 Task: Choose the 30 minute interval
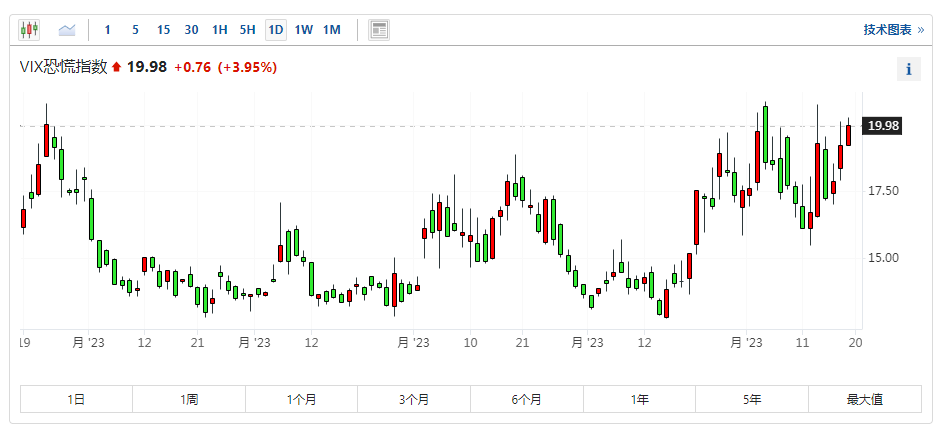tap(191, 30)
